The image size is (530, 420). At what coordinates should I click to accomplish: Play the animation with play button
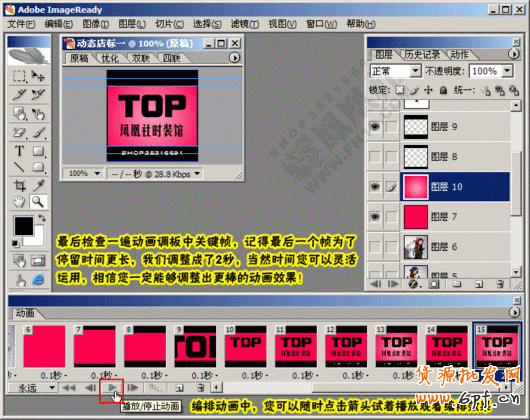point(112,387)
